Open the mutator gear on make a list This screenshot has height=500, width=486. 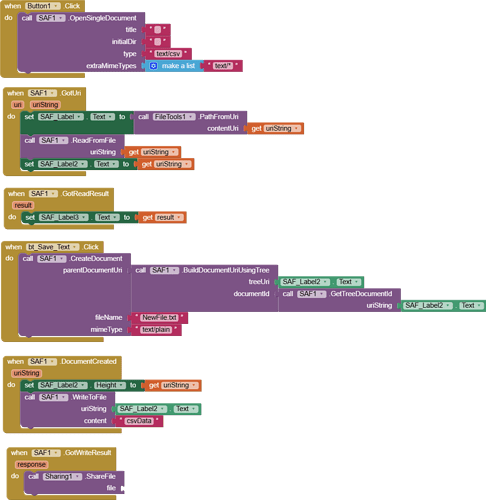point(153,66)
